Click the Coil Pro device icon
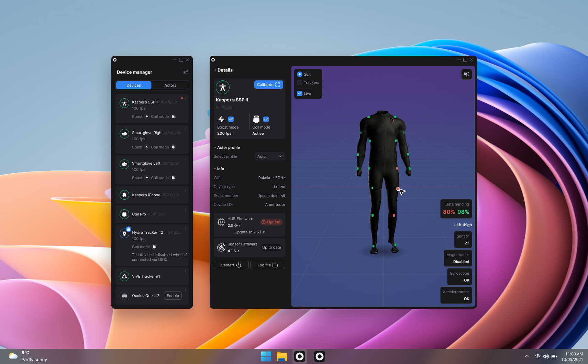Viewport: 588px width, 364px height. click(124, 214)
